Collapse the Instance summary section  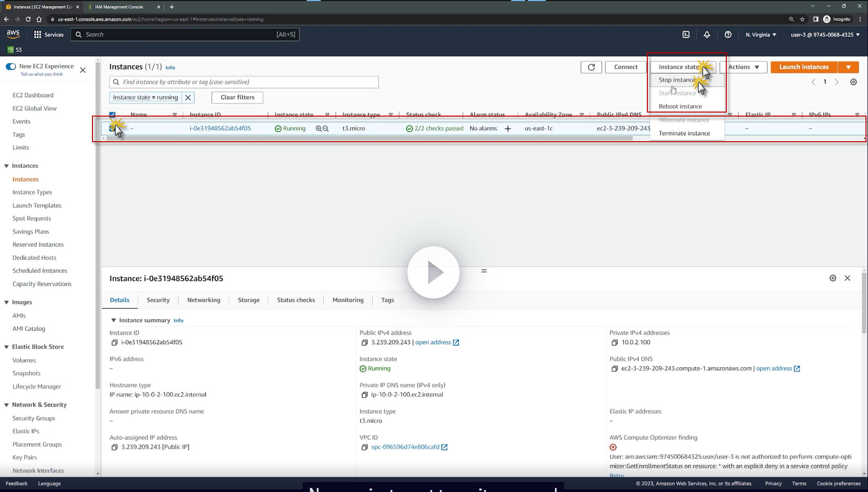tap(114, 320)
